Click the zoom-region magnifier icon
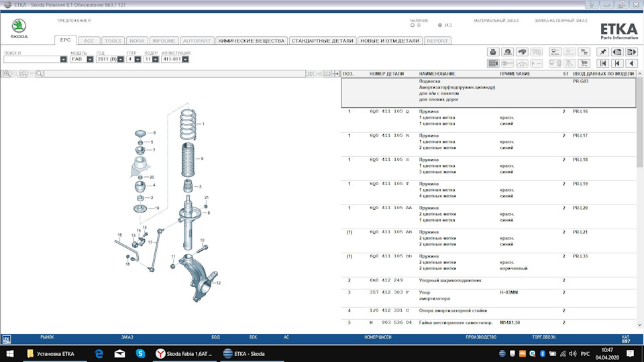 23,74
